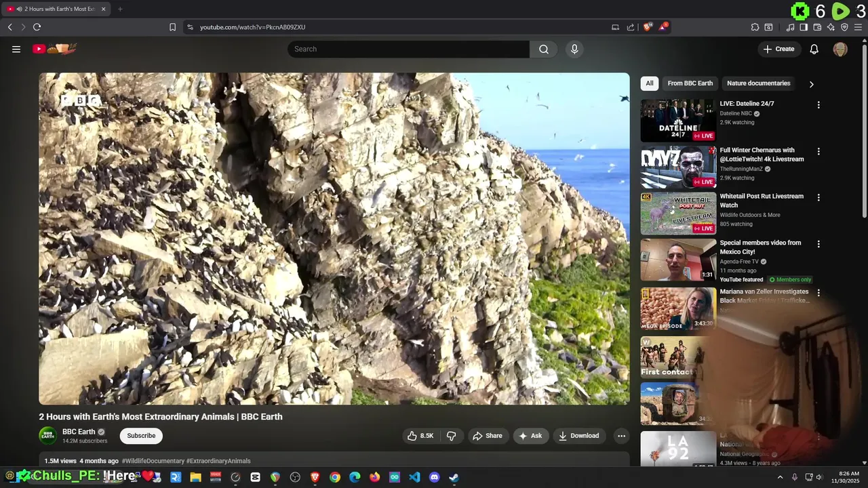Open BBC Earth channel name link
This screenshot has width=868, height=488.
[x=79, y=432]
